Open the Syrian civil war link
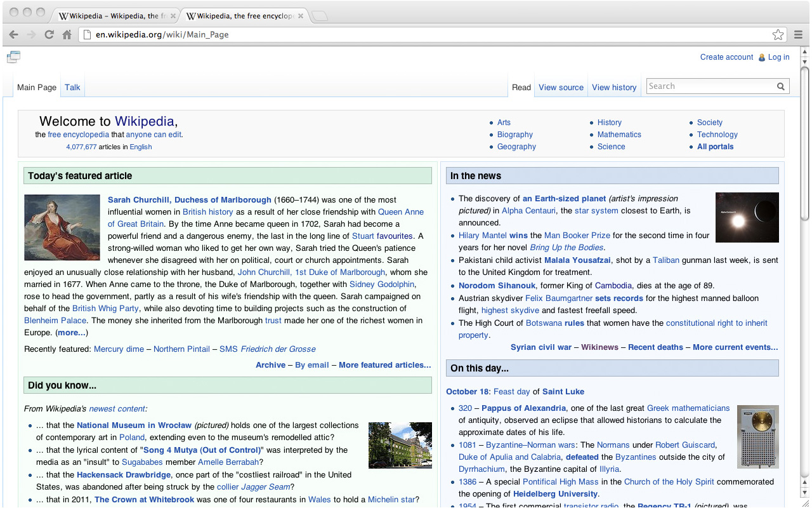 pos(541,347)
